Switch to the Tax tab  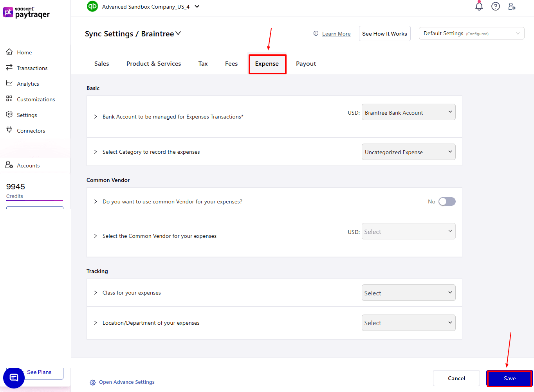pos(203,64)
